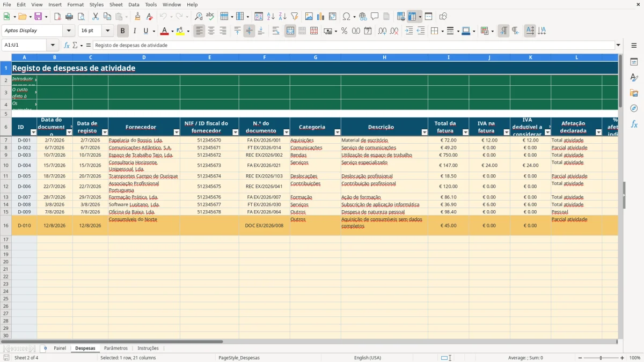Click zoom in plus button
Image resolution: width=644 pixels, height=362 pixels.
623,358
